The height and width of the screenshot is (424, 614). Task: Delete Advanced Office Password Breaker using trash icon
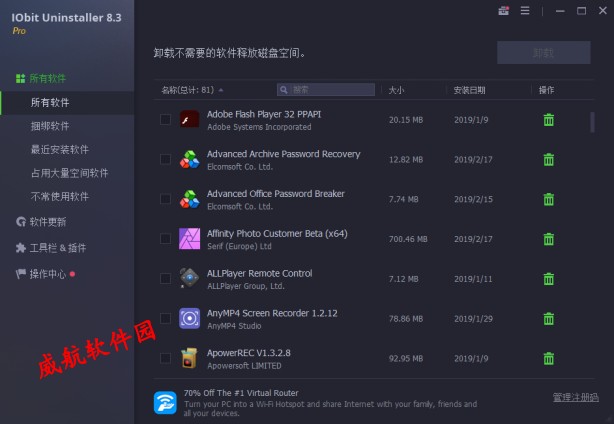(x=549, y=199)
